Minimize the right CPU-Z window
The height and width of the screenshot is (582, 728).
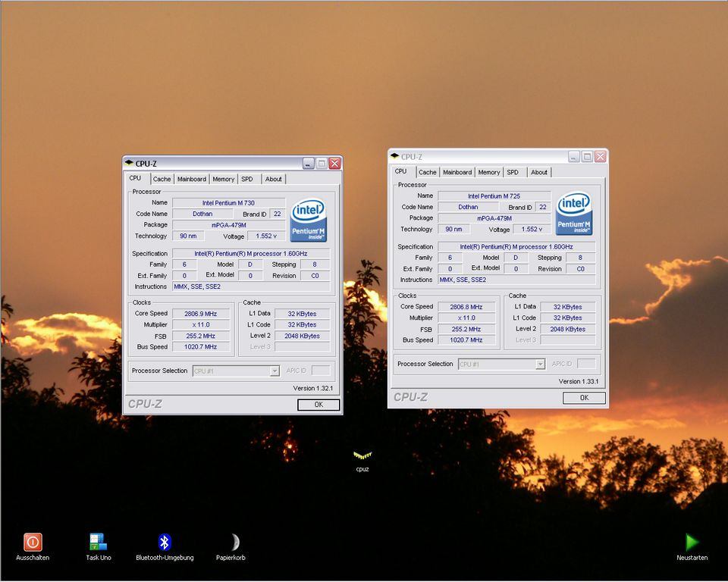tap(574, 156)
